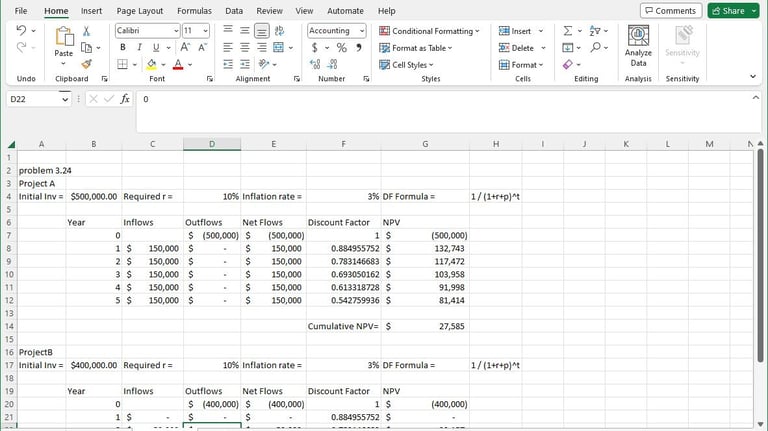
Task: Top-align cell contents
Action: [x=228, y=30]
